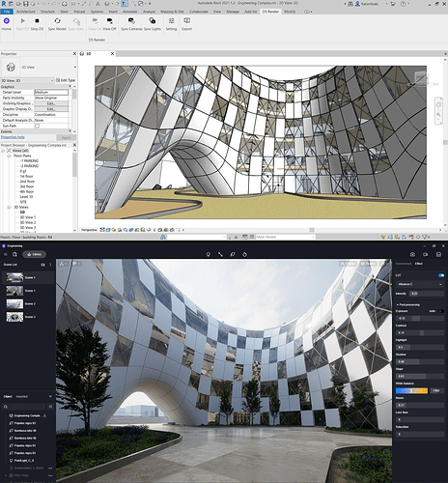The height and width of the screenshot is (483, 448).
Task: Check the Sun Path checkbox
Action: point(37,126)
